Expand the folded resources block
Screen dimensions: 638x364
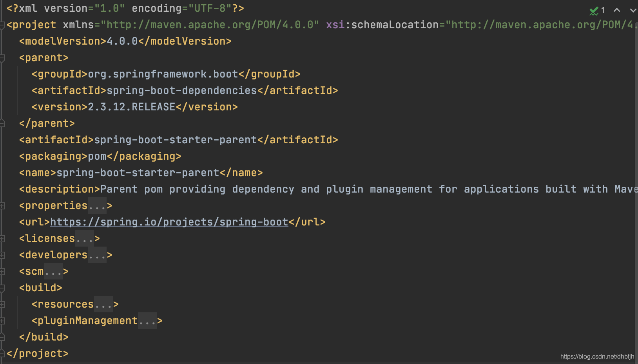[x=2, y=304]
